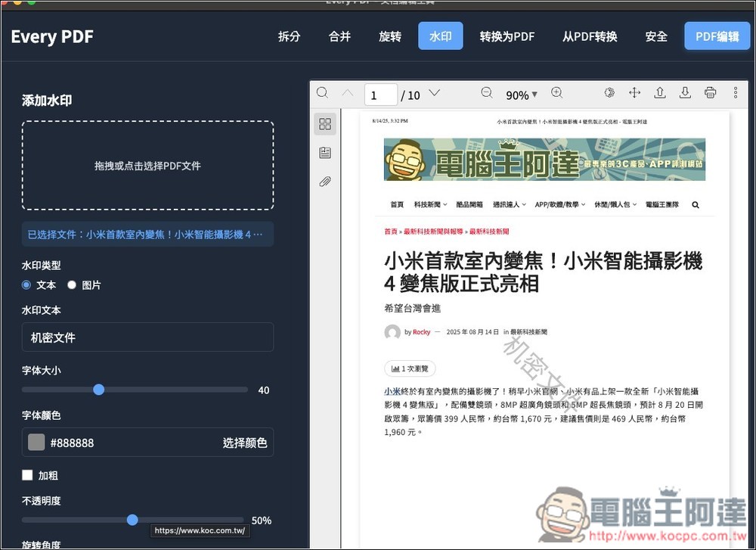Go to next page using the down arrow
Viewport: 756px width, 550px height.
pos(435,92)
